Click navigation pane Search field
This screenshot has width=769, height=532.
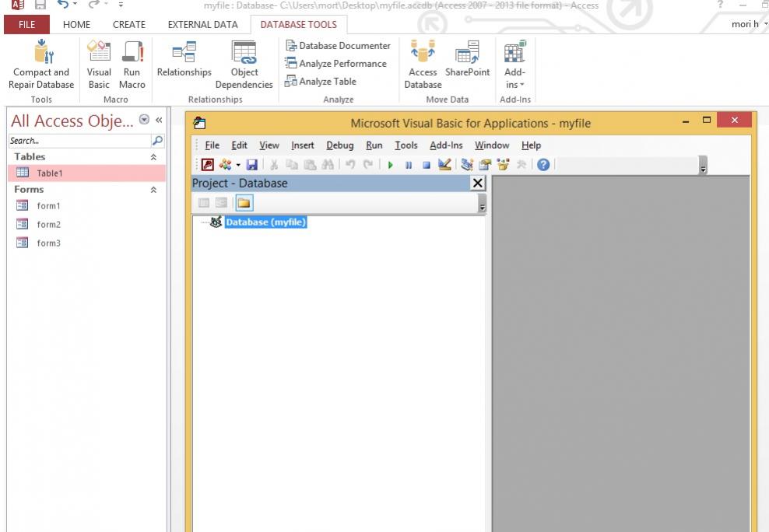[80, 141]
